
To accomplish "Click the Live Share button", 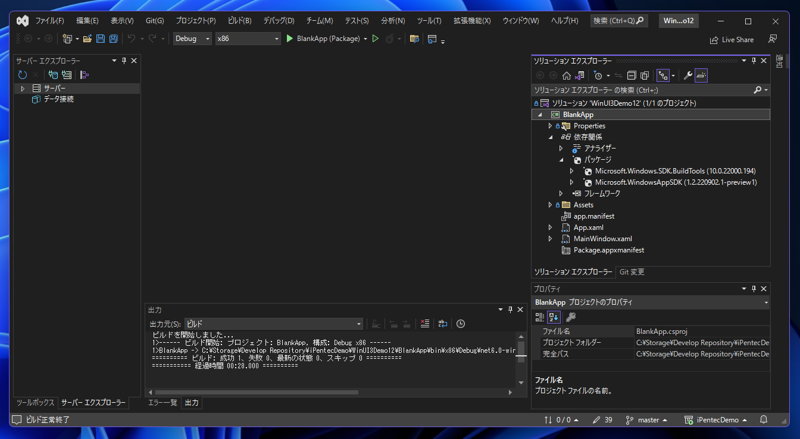I will 732,40.
